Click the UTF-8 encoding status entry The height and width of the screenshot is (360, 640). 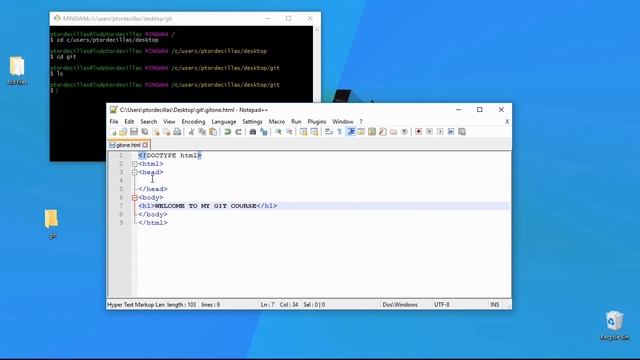(442, 305)
